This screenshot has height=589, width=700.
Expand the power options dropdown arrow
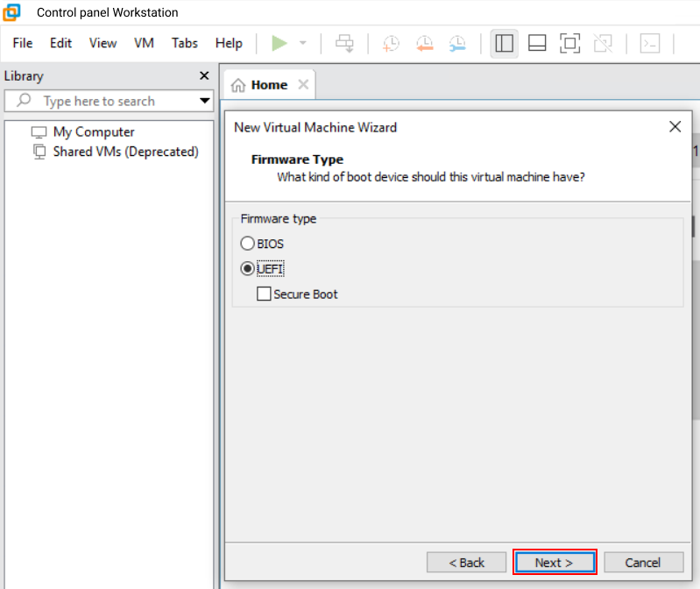(x=303, y=44)
